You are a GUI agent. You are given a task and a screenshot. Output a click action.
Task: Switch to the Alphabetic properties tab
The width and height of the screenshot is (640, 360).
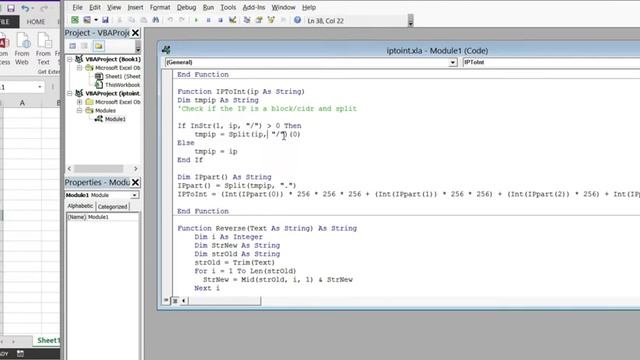pyautogui.click(x=80, y=206)
